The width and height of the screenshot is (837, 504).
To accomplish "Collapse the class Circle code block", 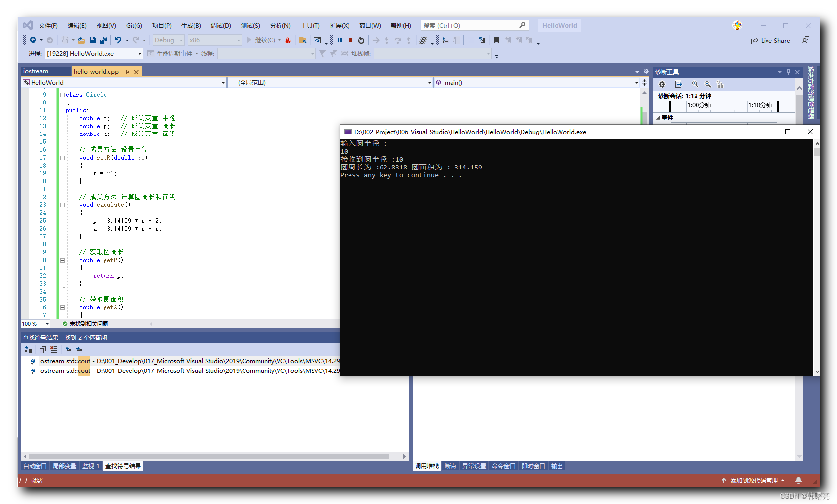I will 62,95.
